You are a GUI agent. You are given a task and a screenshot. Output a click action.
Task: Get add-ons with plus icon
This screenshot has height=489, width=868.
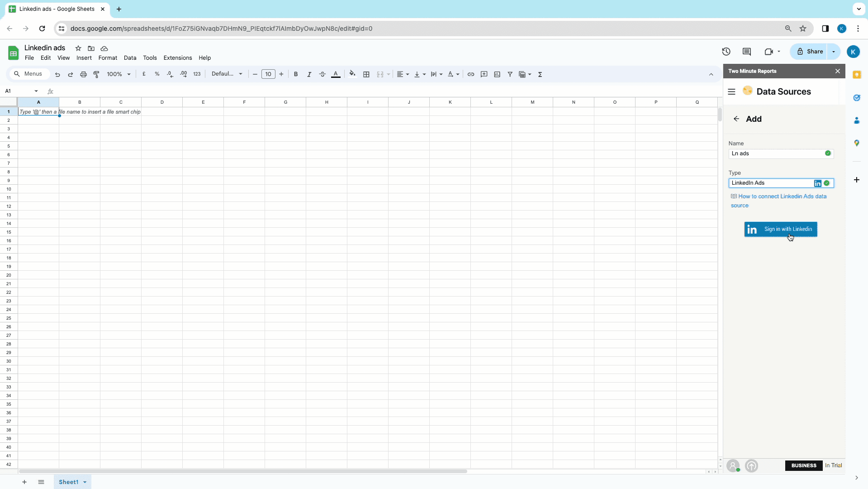[x=857, y=180]
